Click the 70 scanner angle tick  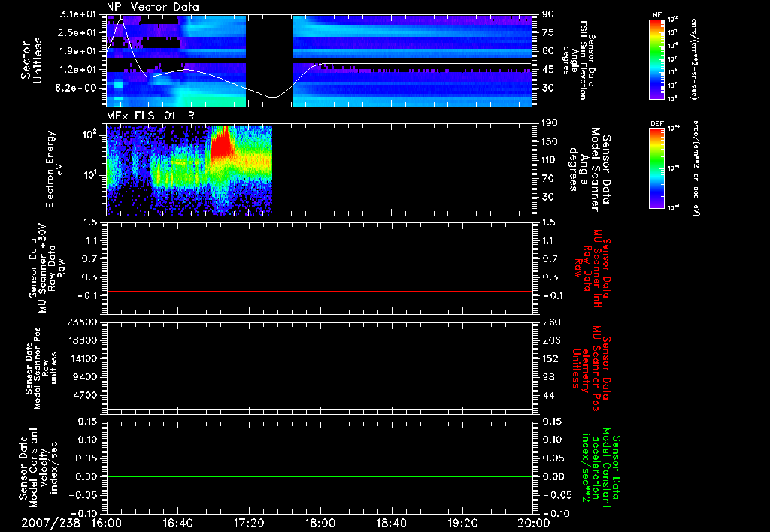click(x=548, y=178)
